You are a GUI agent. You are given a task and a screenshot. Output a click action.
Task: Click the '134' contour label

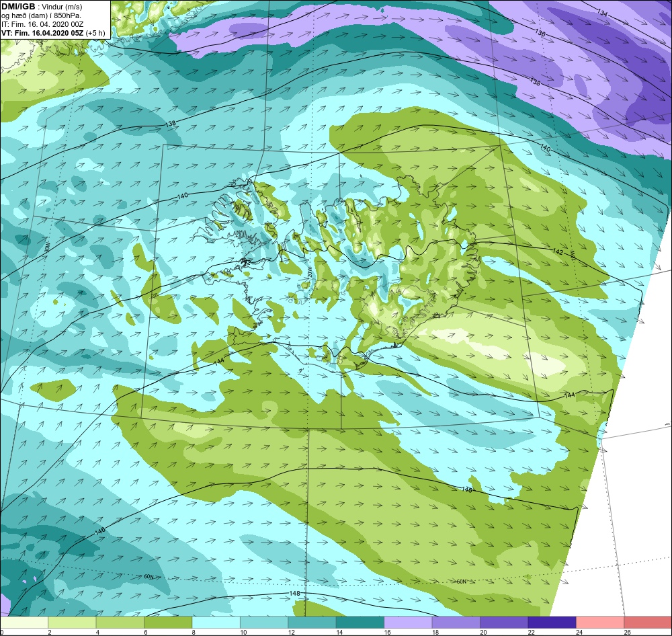[602, 13]
